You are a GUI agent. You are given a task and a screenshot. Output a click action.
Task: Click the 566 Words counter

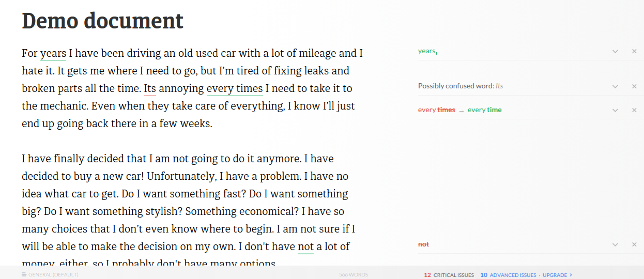[354, 275]
